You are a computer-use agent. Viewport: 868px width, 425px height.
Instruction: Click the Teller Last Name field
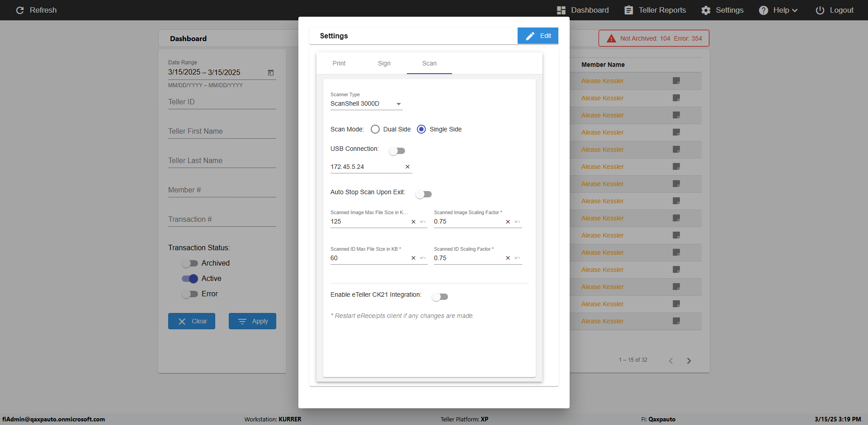coord(222,161)
